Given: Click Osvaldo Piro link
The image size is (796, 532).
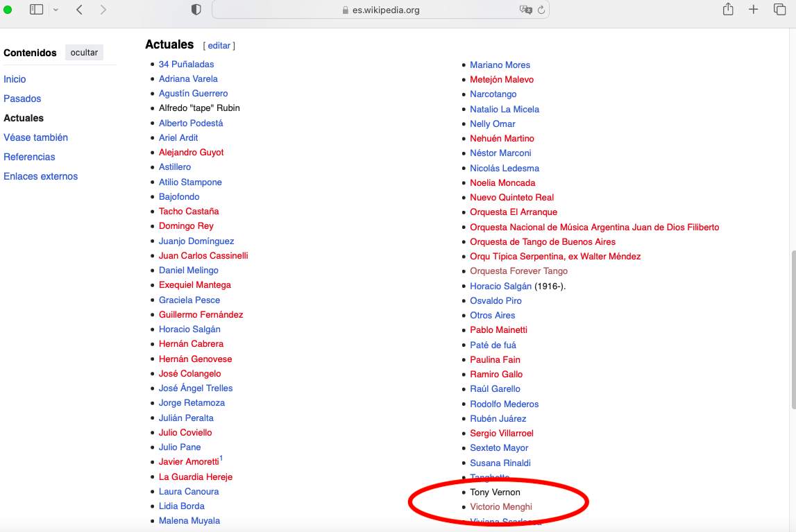Looking at the screenshot, I should tap(496, 301).
